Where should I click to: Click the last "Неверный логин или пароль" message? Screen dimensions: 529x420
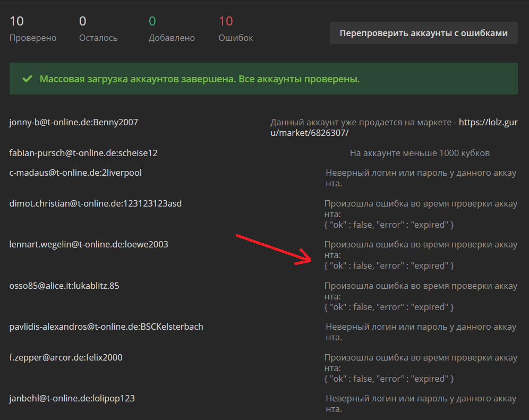pyautogui.click(x=421, y=404)
